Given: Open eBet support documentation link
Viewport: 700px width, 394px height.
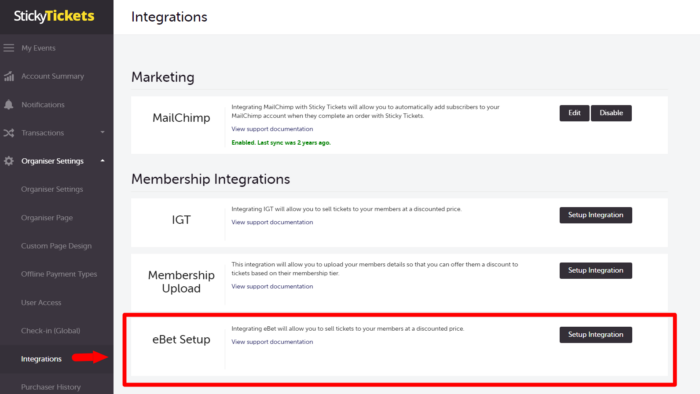Looking at the screenshot, I should (272, 342).
